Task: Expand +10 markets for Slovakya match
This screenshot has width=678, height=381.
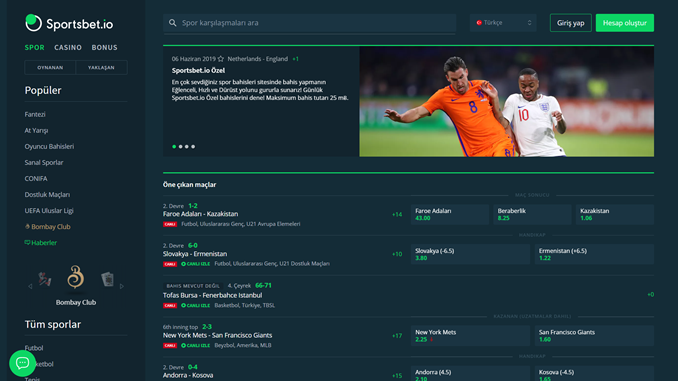Action: pyautogui.click(x=397, y=254)
